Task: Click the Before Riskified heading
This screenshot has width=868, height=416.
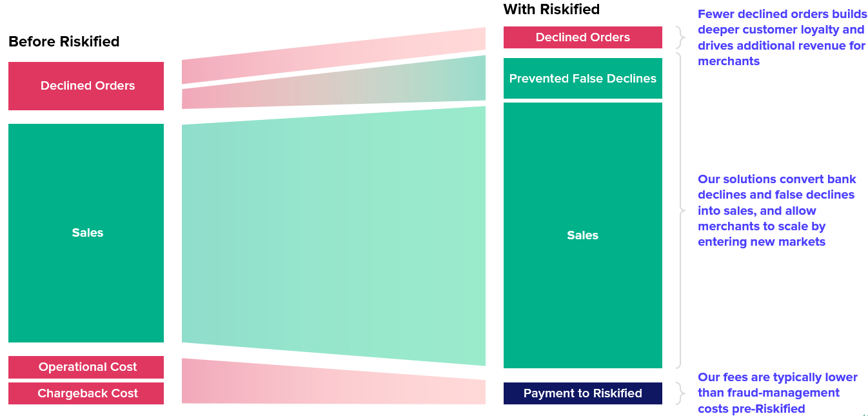Action: [64, 41]
